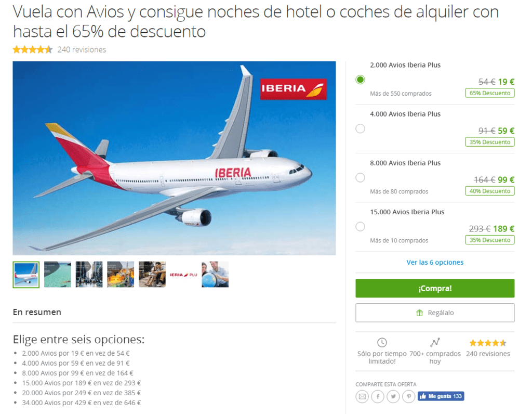Share the offer via email icon
Screen dimensions: 532x414
pos(362,396)
